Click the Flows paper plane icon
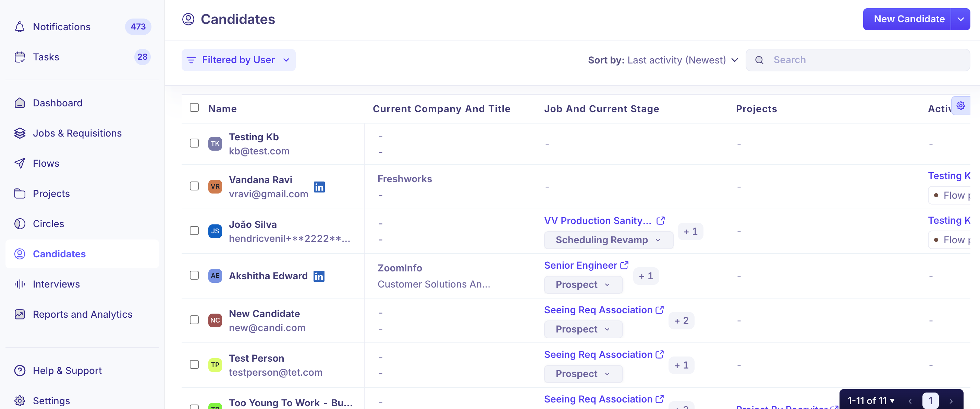This screenshot has height=409, width=980. [x=20, y=163]
